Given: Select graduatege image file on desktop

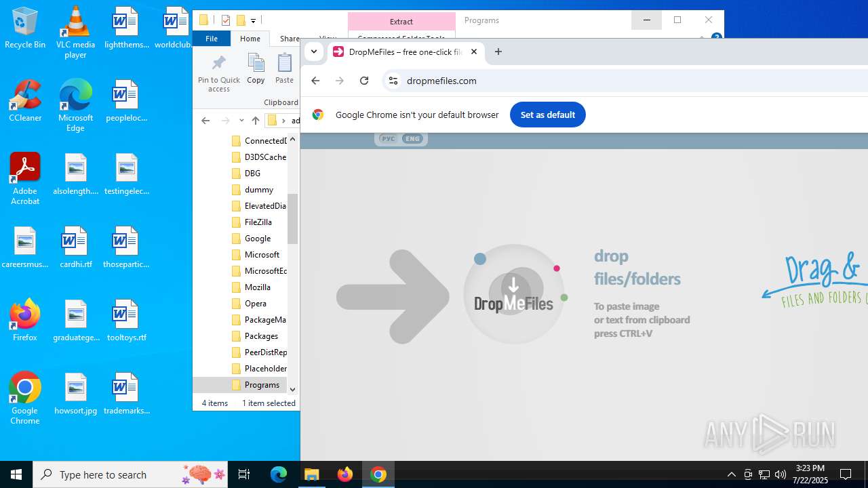Looking at the screenshot, I should coord(75,321).
